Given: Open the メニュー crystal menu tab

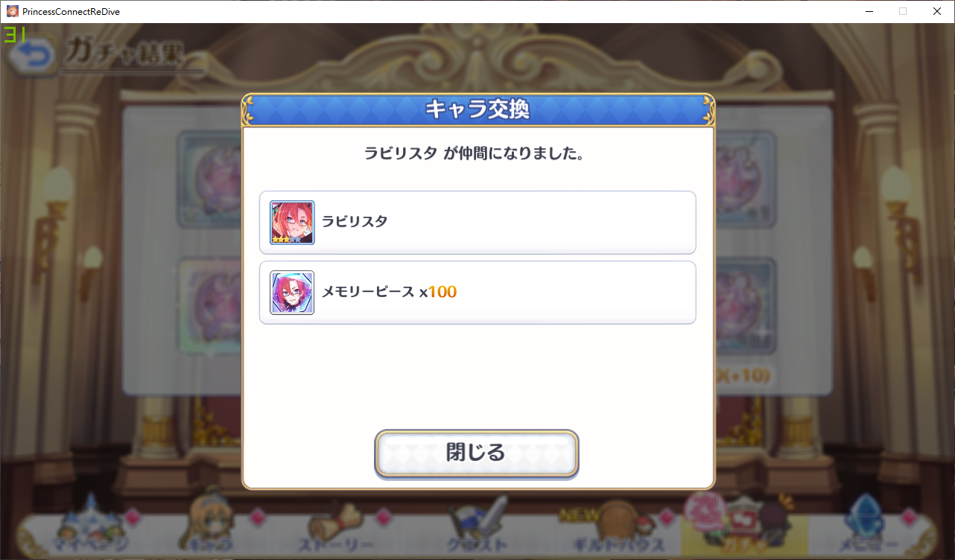Looking at the screenshot, I should click(x=869, y=530).
